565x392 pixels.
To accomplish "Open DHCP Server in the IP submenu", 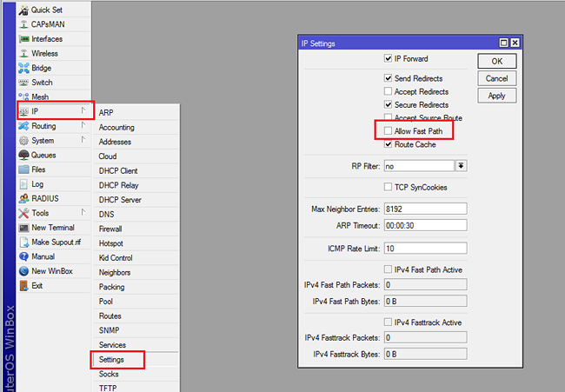I will pos(136,200).
